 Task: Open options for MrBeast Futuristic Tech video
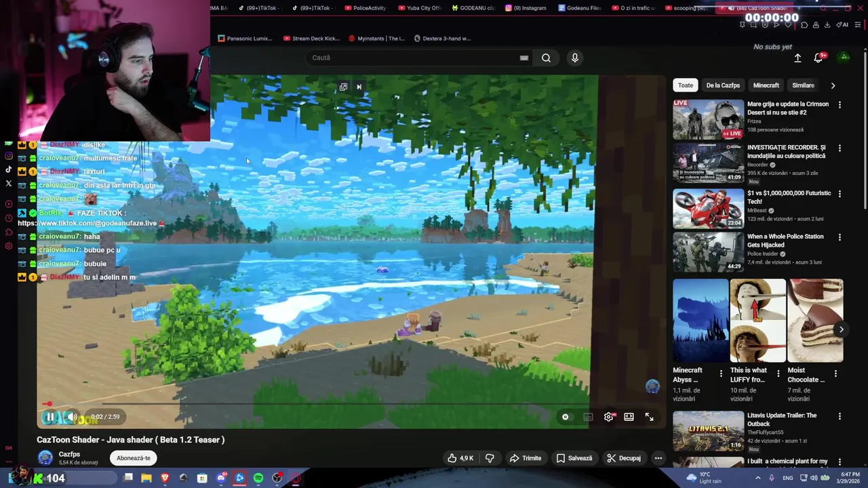840,194
